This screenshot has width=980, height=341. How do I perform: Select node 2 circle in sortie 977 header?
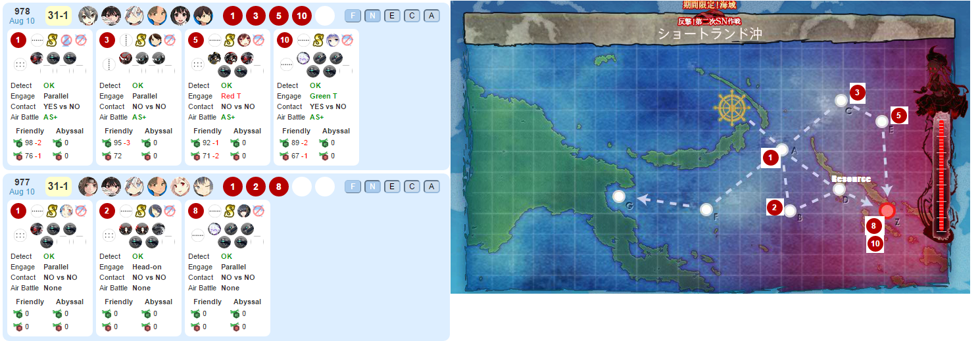(x=256, y=187)
